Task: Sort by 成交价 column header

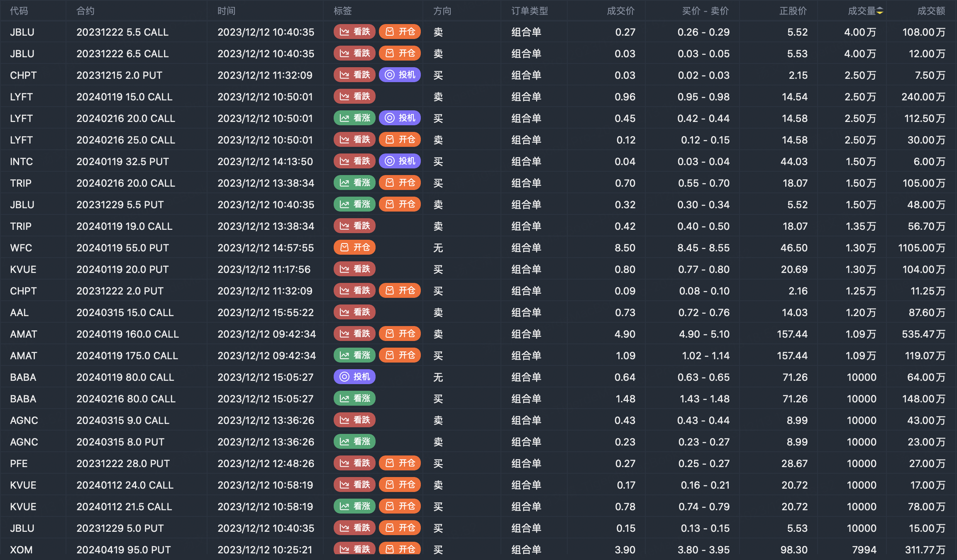Action: (x=620, y=11)
